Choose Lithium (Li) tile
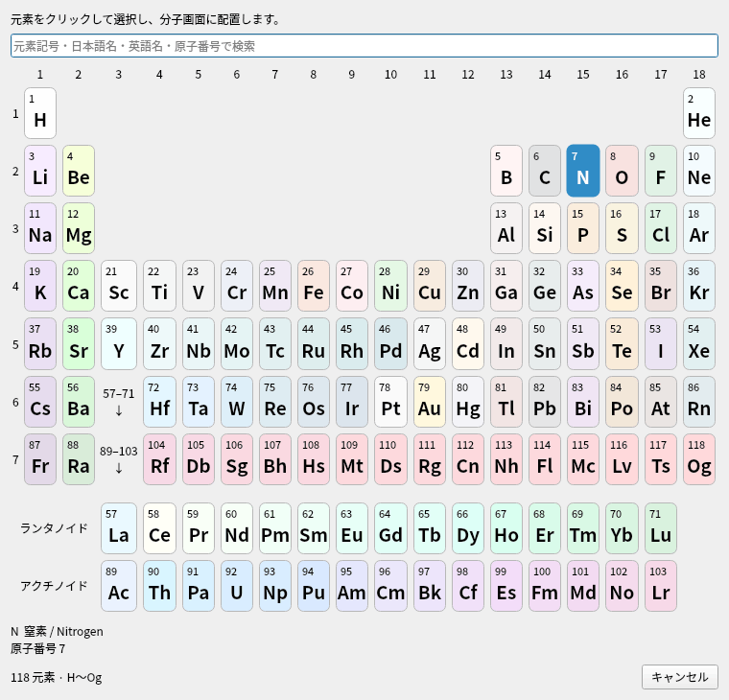The image size is (729, 700). (40, 171)
